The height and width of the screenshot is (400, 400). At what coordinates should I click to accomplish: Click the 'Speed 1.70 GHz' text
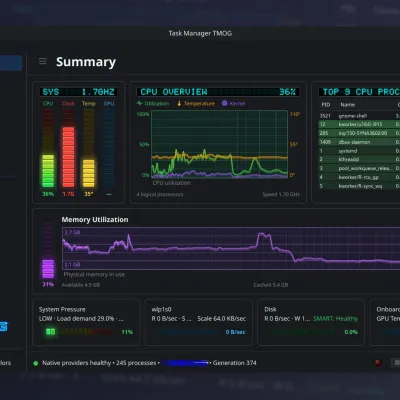pyautogui.click(x=281, y=194)
